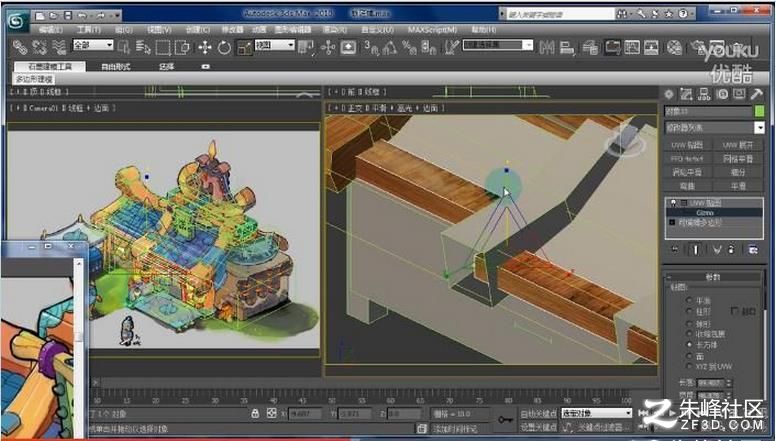
Task: Click the Bind to Space Warp icon
Action: click(x=59, y=47)
